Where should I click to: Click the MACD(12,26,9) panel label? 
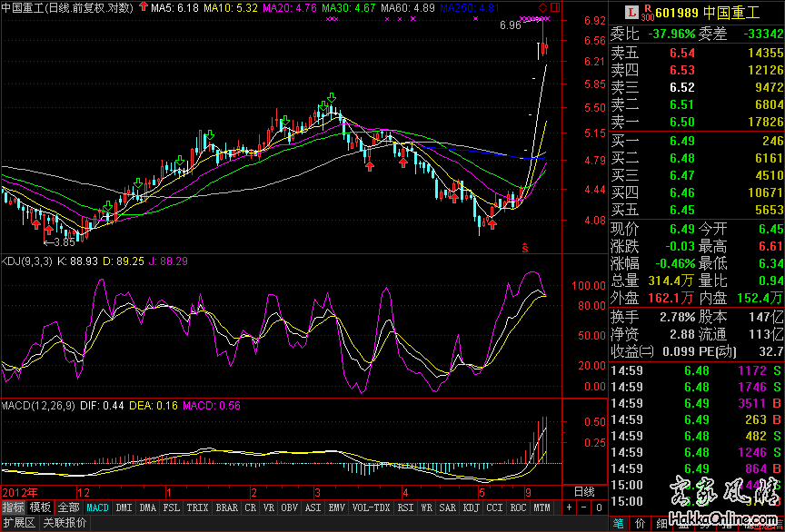[36, 406]
